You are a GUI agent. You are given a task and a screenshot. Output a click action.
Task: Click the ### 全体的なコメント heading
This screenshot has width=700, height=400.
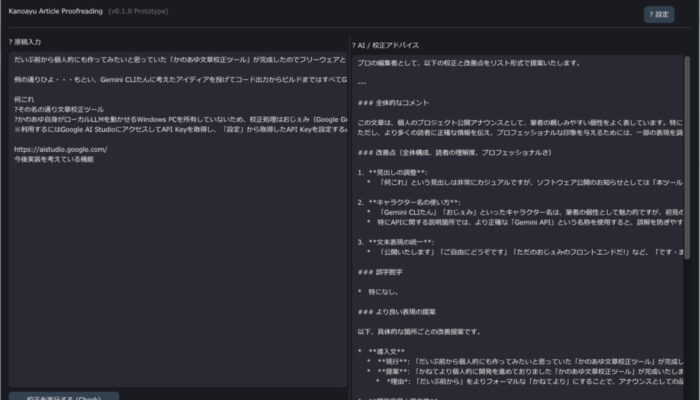click(393, 103)
